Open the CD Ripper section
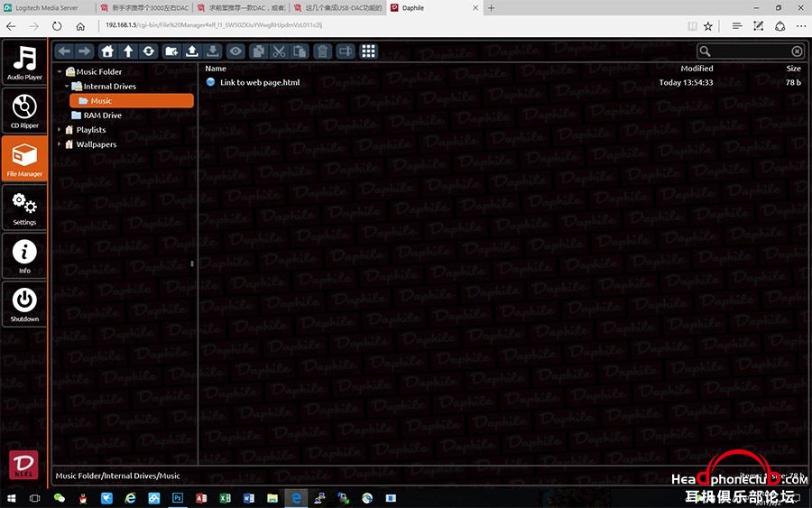This screenshot has height=508, width=812. tap(24, 110)
